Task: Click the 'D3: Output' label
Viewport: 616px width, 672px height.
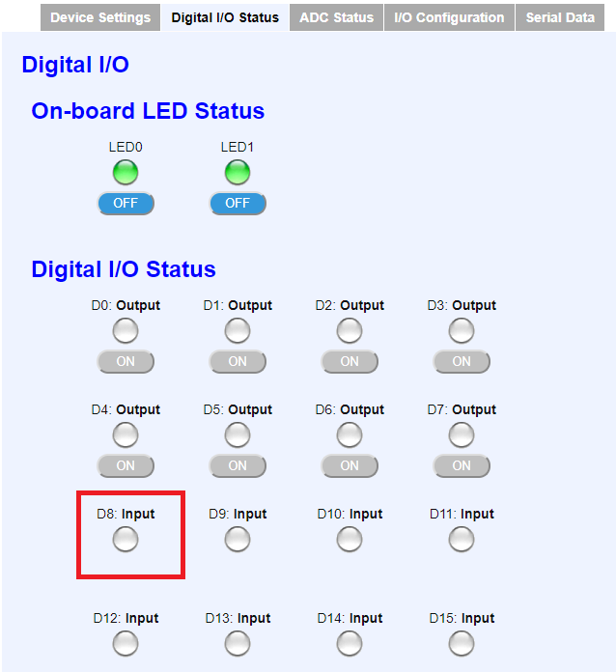Action: click(x=462, y=305)
